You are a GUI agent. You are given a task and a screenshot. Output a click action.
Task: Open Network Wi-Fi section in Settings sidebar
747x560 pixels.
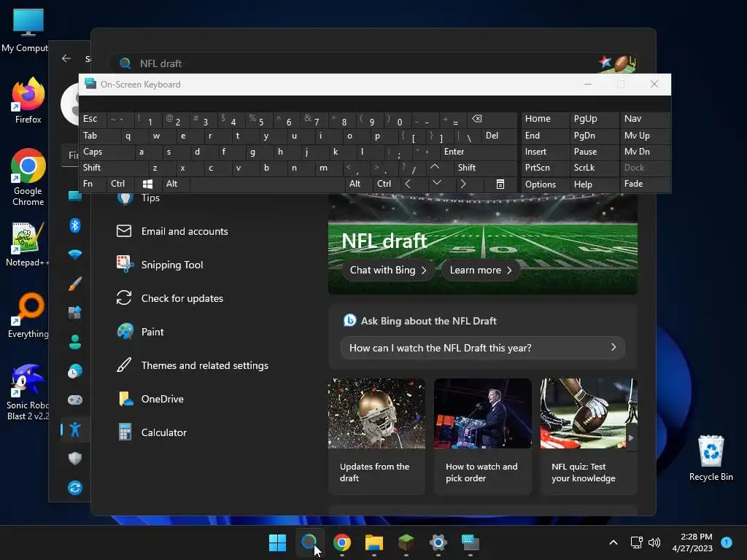75,254
